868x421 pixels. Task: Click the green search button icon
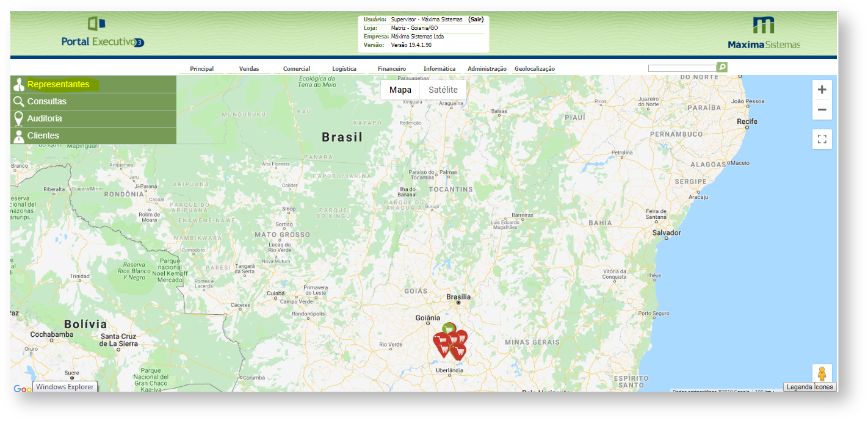coord(723,67)
